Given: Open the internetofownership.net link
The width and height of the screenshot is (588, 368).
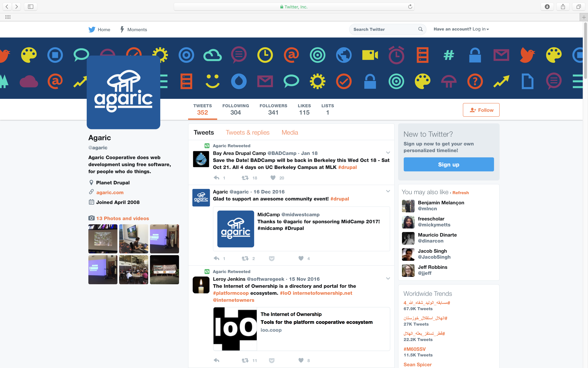Looking at the screenshot, I should 322,293.
